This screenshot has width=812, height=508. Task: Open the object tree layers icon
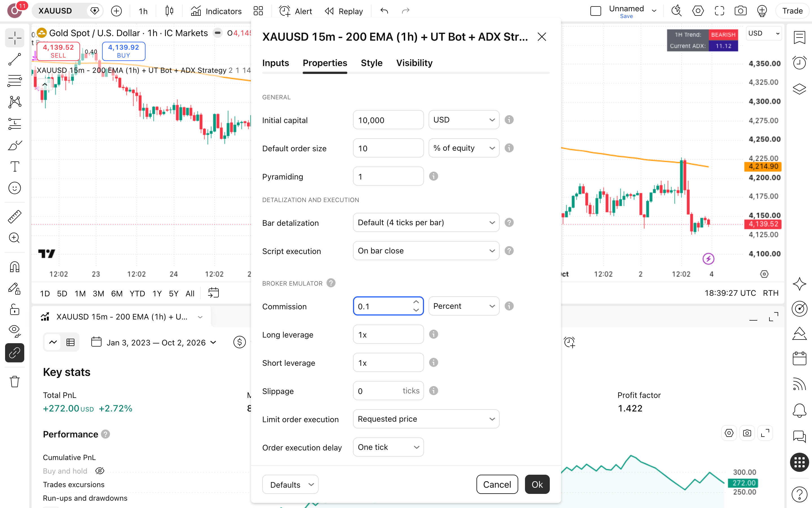point(799,89)
